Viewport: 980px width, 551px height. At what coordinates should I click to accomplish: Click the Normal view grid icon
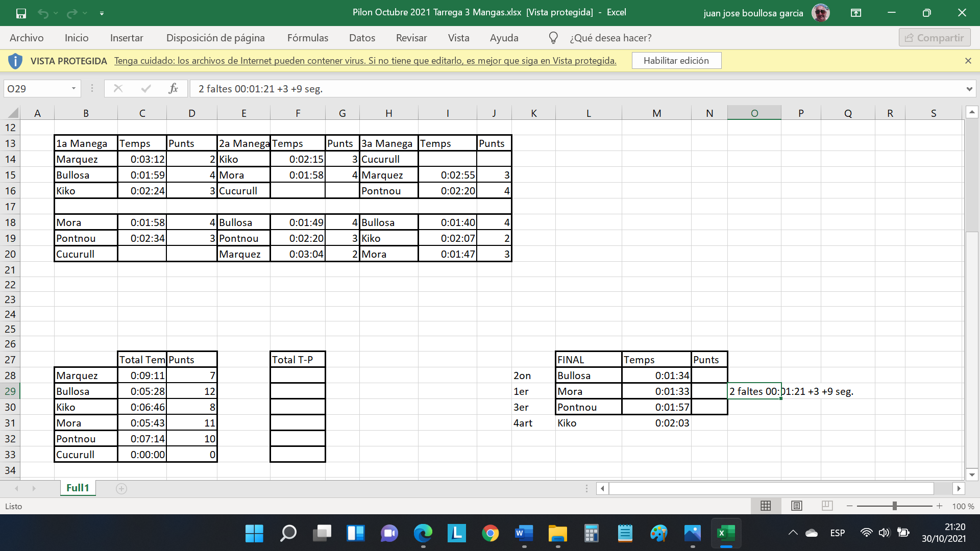[766, 506]
